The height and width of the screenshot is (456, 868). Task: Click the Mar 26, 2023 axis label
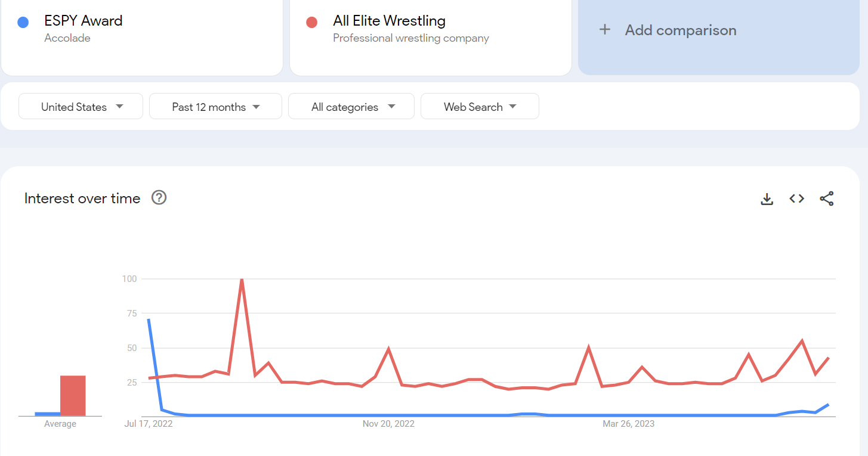pos(628,424)
